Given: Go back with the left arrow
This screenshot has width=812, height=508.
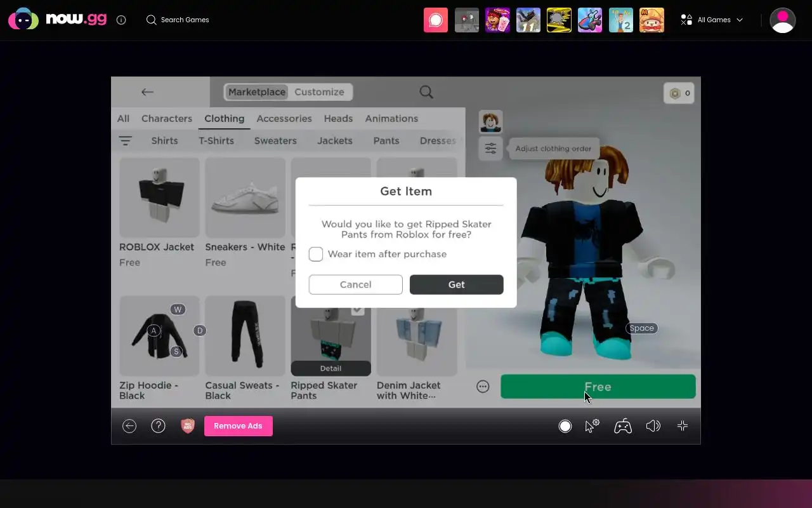Looking at the screenshot, I should [147, 92].
